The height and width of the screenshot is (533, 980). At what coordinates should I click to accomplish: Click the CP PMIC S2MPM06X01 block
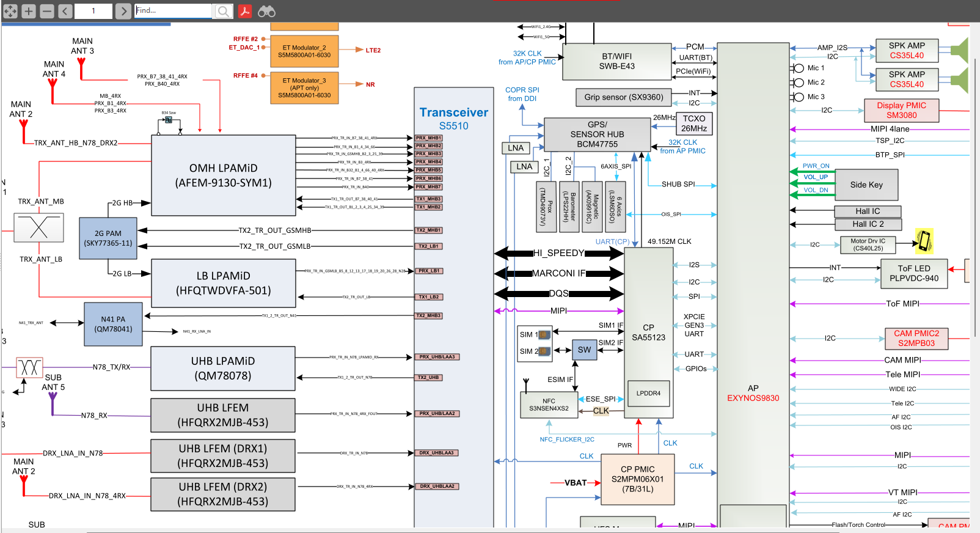click(x=638, y=479)
